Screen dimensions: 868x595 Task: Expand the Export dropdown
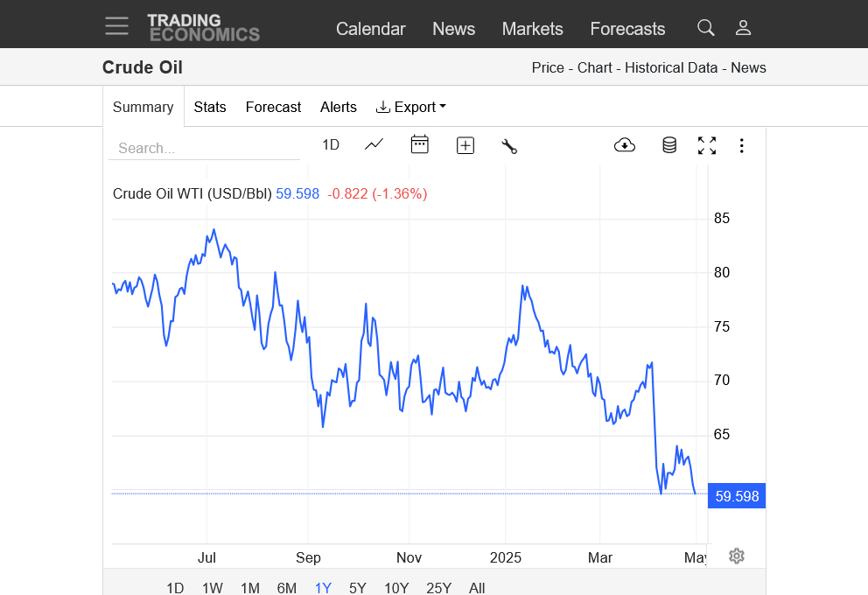click(411, 107)
